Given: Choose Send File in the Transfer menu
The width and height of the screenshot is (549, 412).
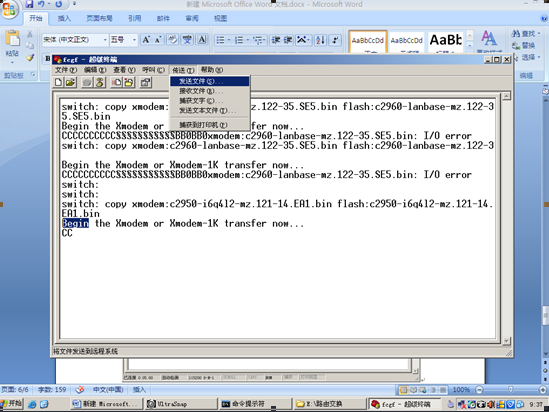Looking at the screenshot, I should (209, 81).
